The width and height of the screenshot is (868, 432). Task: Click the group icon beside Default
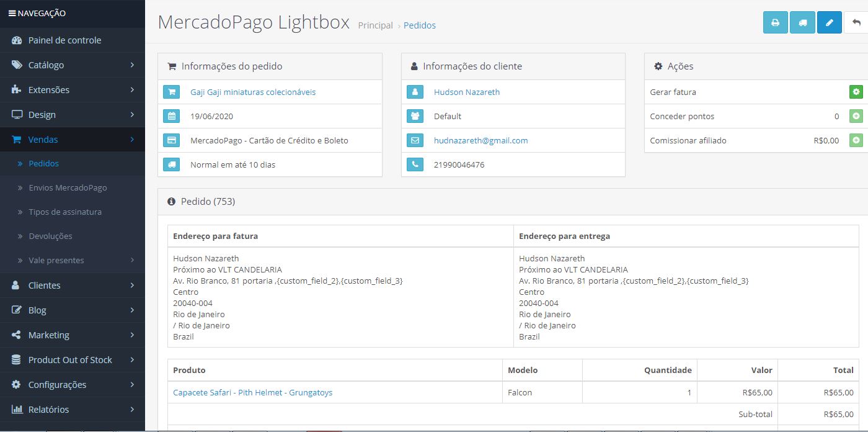click(415, 116)
